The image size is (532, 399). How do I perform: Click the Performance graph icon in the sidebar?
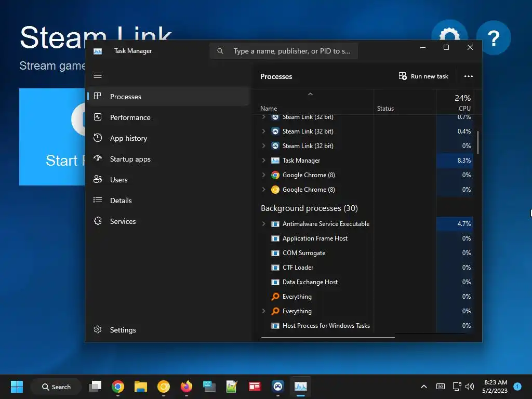(98, 117)
